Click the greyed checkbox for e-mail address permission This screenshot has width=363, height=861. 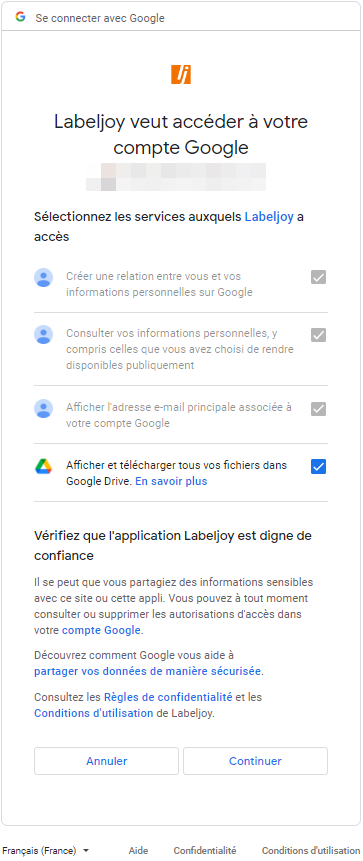tap(319, 409)
